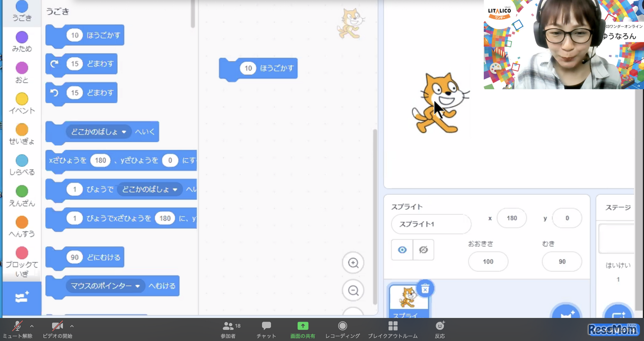Open the イベント block category
This screenshot has height=341, width=644.
pos(21,102)
